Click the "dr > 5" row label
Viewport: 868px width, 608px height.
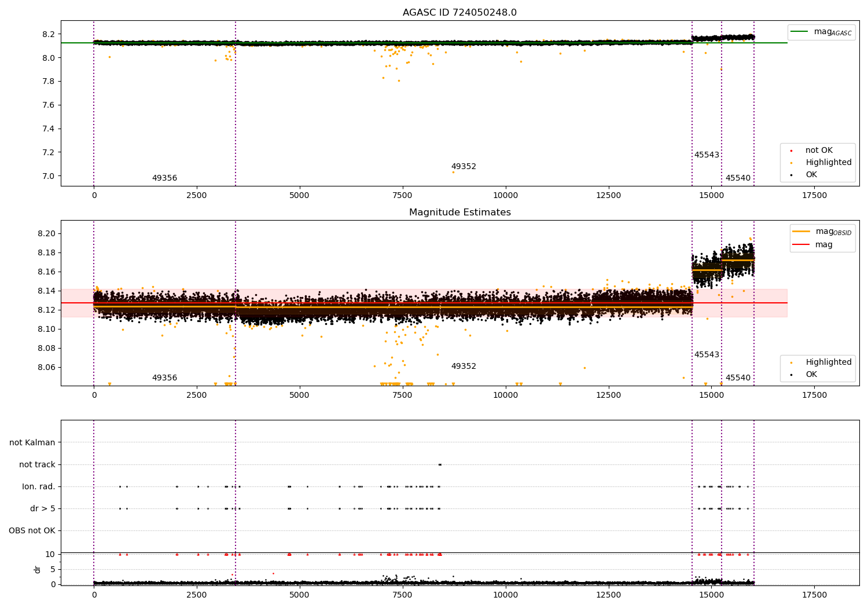[43, 509]
